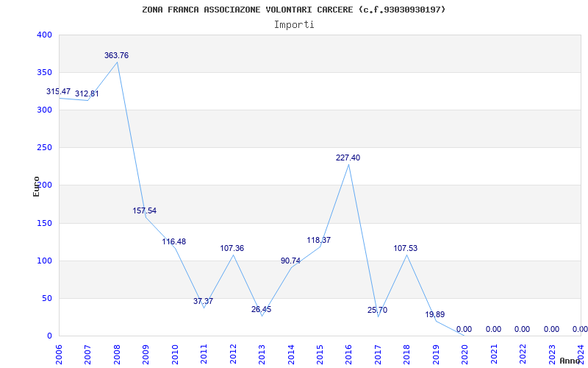This screenshot has width=588, height=368.
Task: Click the 0.00 label above 2023
Action: (551, 330)
